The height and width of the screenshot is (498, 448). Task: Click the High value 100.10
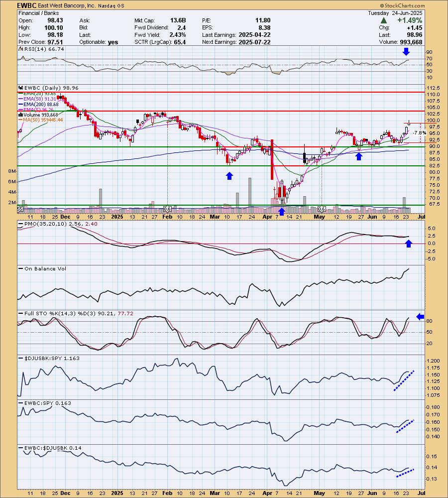(54, 27)
